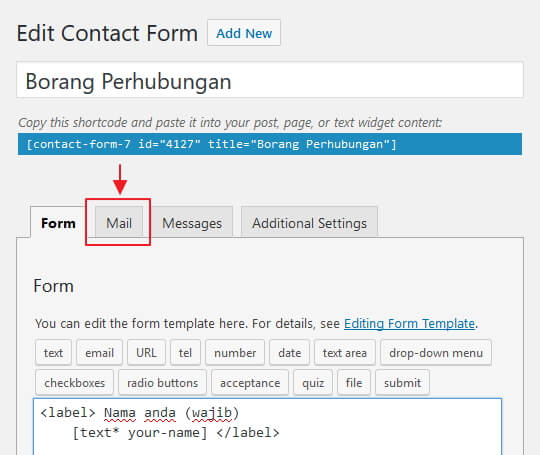Select the contact-form-7 shortcode box
This screenshot has height=455, width=540.
click(x=270, y=144)
